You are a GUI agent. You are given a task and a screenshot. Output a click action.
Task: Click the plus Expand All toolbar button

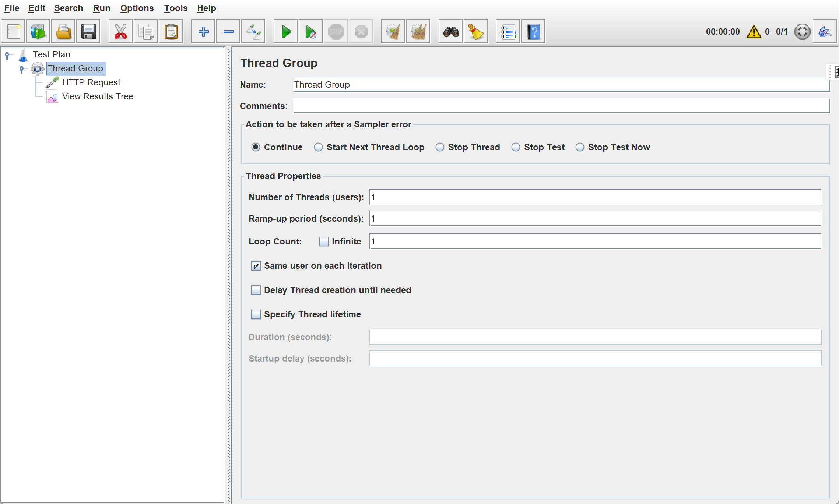point(203,32)
